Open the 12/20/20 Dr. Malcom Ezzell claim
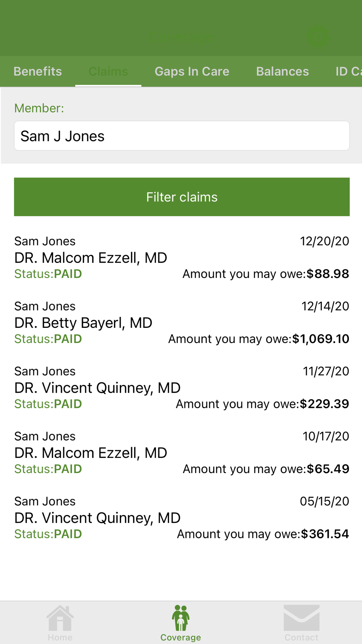The width and height of the screenshot is (362, 644). [x=182, y=258]
